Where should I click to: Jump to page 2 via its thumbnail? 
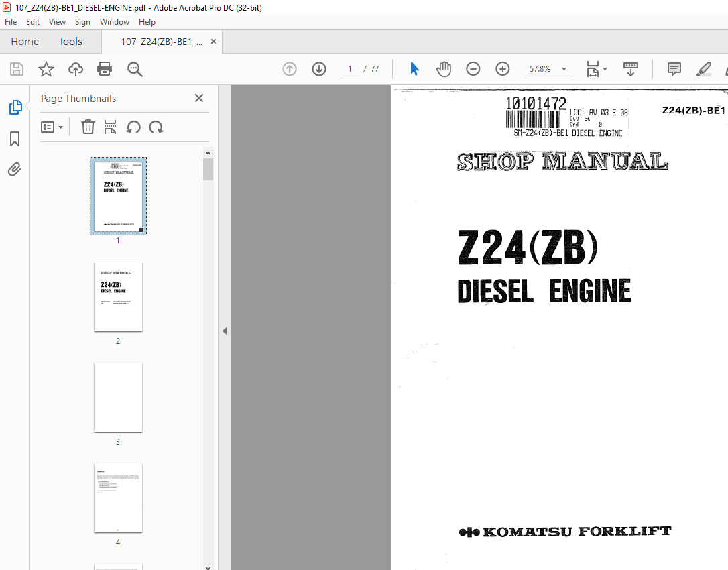[118, 297]
